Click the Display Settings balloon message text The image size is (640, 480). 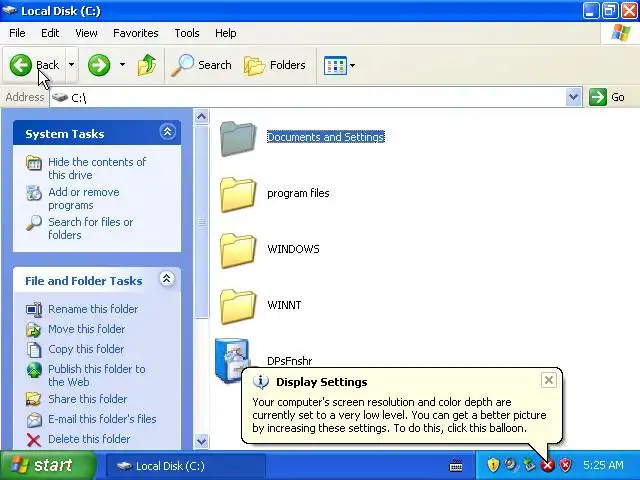coord(399,415)
